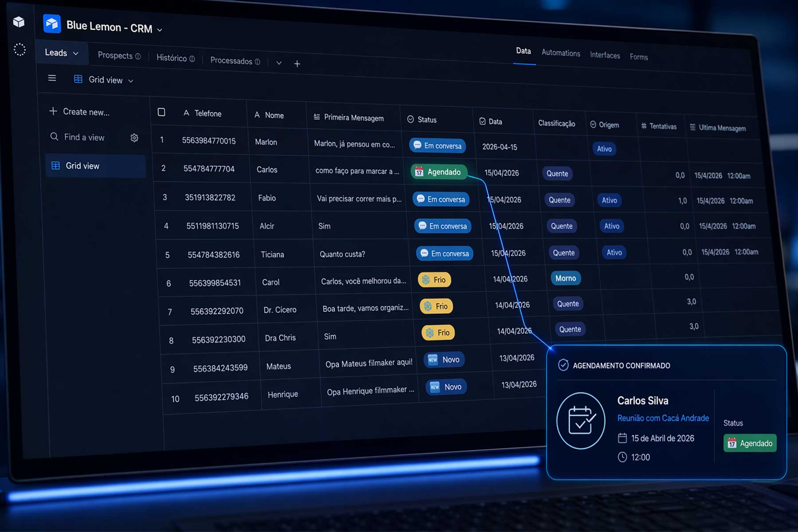
Task: Click the Blue Lemon workspace logo icon
Action: pyautogui.click(x=52, y=24)
